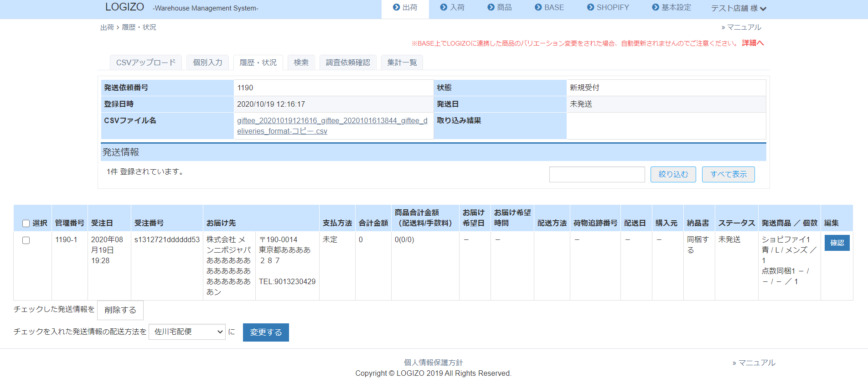868x384 pixels.
Task: Click the 詳細へ link in the warning
Action: 753,43
